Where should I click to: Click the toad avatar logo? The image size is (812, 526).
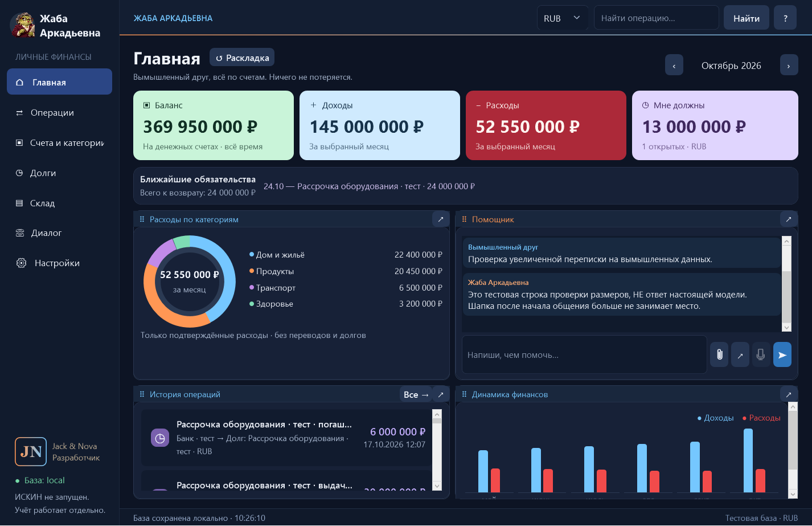click(x=22, y=25)
